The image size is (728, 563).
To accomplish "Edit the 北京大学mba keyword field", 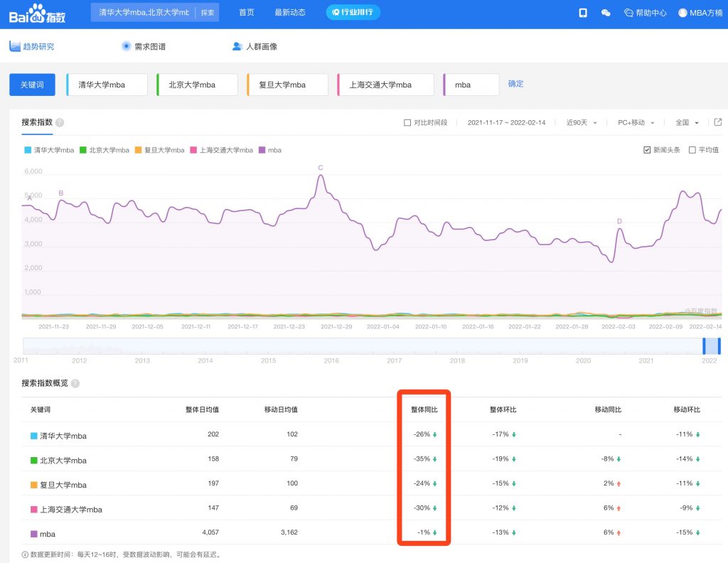I will [198, 85].
